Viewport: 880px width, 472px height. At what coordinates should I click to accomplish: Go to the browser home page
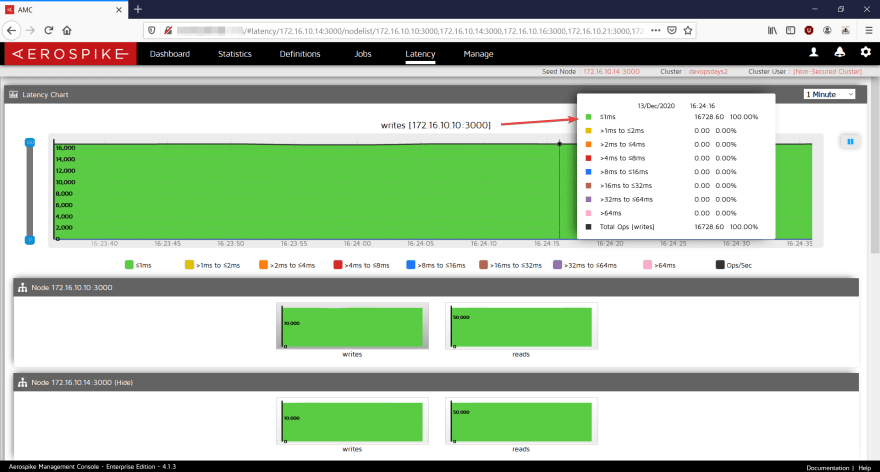click(67, 30)
